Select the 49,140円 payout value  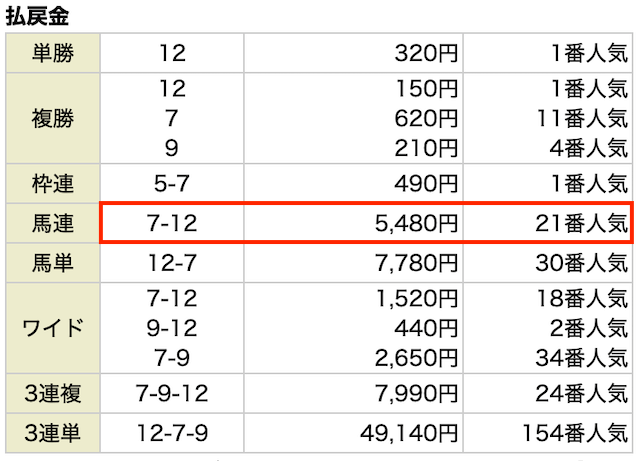(x=409, y=433)
